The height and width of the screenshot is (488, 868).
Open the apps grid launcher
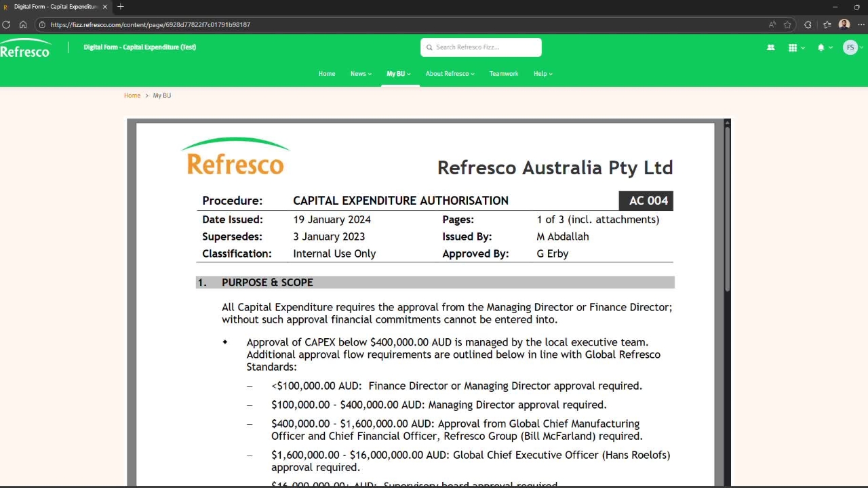click(793, 47)
